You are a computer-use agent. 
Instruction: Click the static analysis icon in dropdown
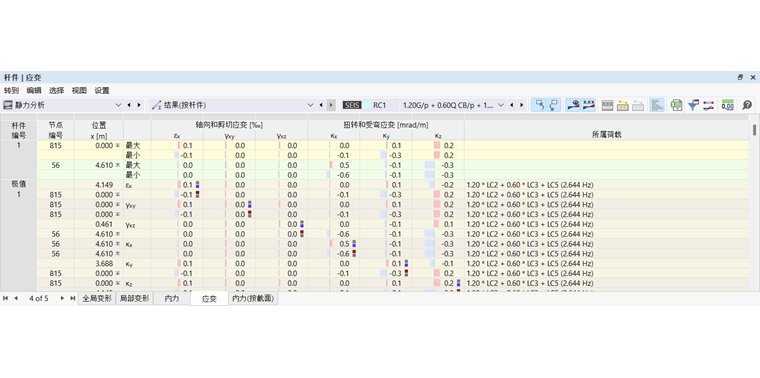coord(8,105)
